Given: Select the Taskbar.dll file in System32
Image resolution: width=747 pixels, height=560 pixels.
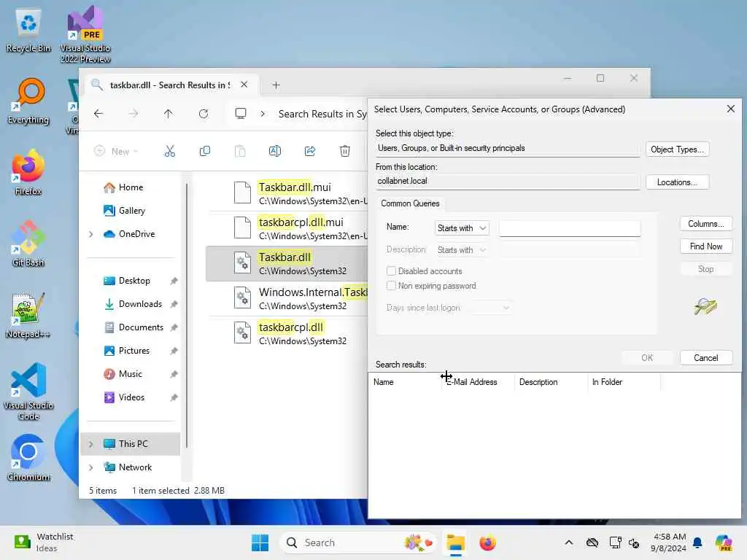Looking at the screenshot, I should pos(287,263).
